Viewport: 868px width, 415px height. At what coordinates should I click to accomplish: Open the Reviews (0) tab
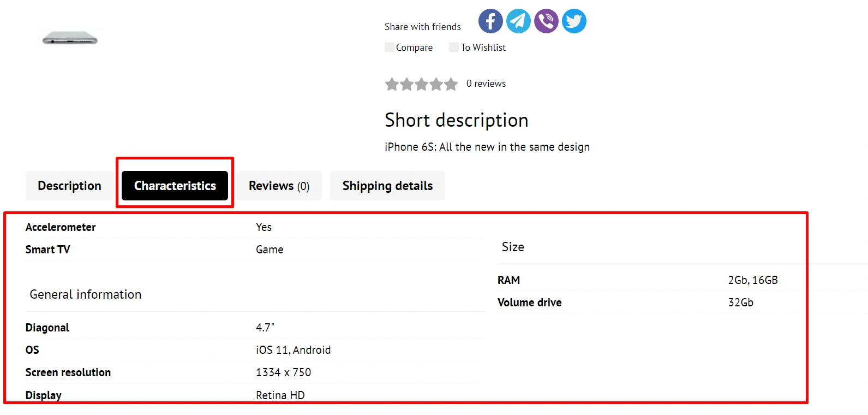pyautogui.click(x=279, y=186)
